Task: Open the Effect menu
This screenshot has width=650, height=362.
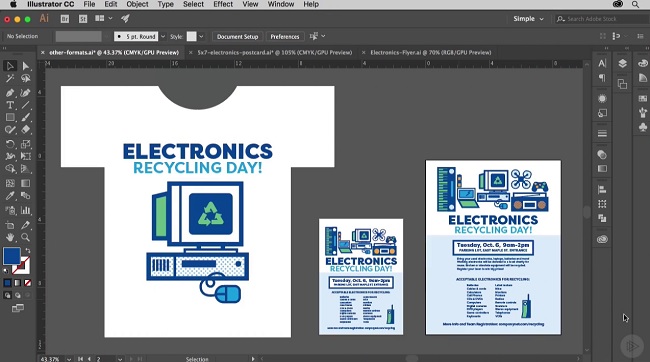Action: click(x=223, y=4)
